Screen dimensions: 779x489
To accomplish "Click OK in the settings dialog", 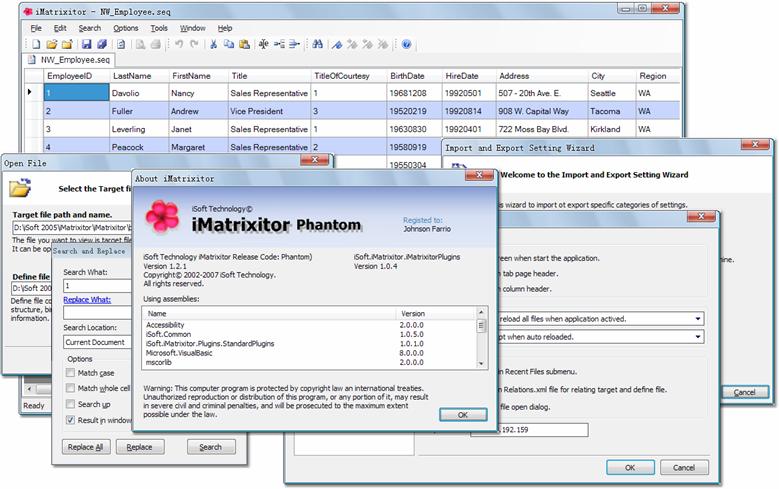I will click(630, 468).
